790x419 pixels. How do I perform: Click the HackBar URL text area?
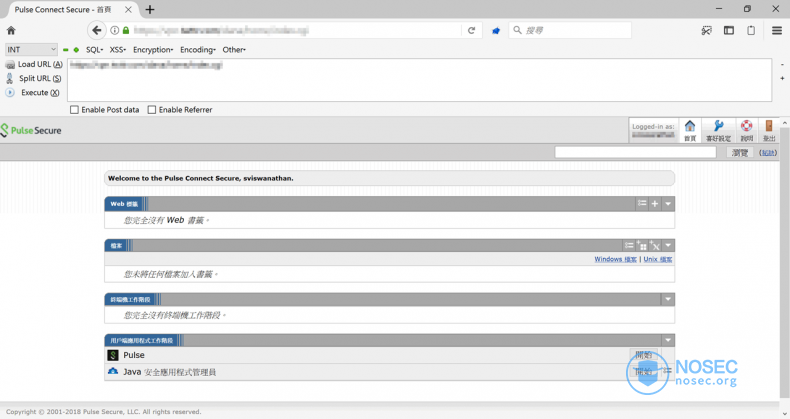point(419,80)
